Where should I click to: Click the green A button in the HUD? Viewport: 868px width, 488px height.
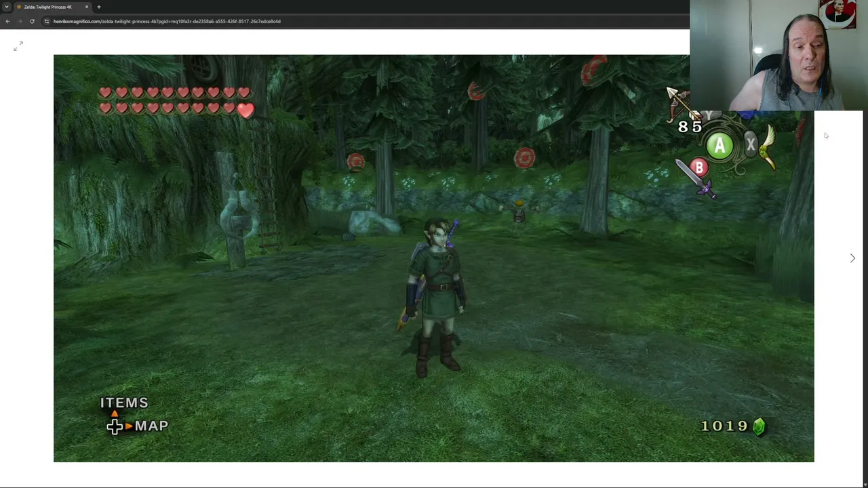pos(719,146)
